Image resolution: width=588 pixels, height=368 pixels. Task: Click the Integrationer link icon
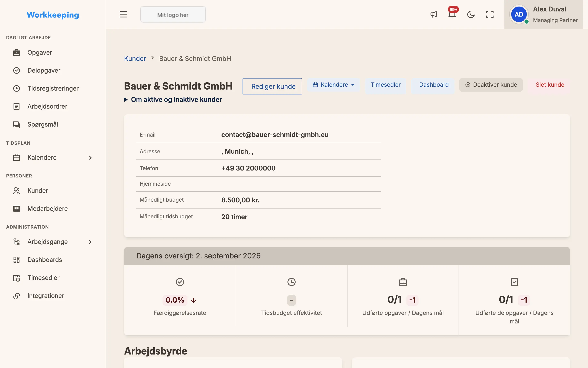click(17, 296)
